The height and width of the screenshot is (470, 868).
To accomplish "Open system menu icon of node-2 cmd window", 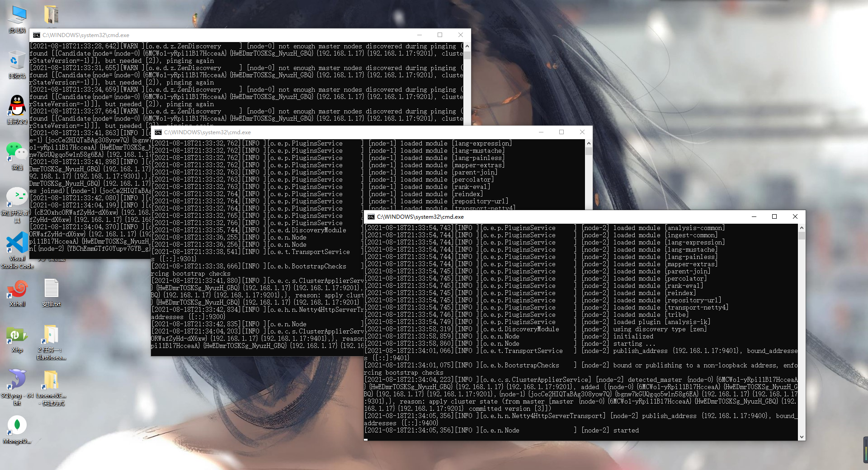I will click(x=371, y=217).
